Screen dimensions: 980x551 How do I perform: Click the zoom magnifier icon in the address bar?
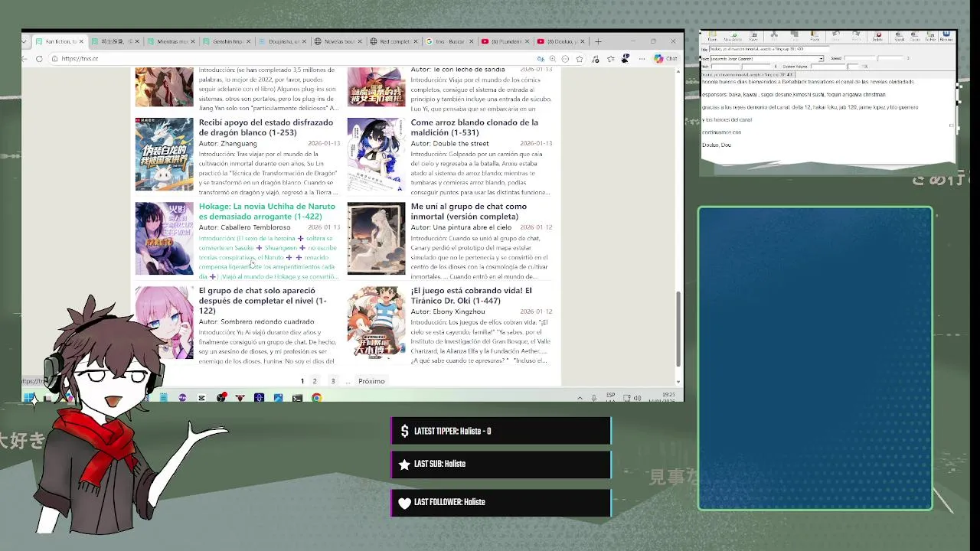tap(553, 59)
